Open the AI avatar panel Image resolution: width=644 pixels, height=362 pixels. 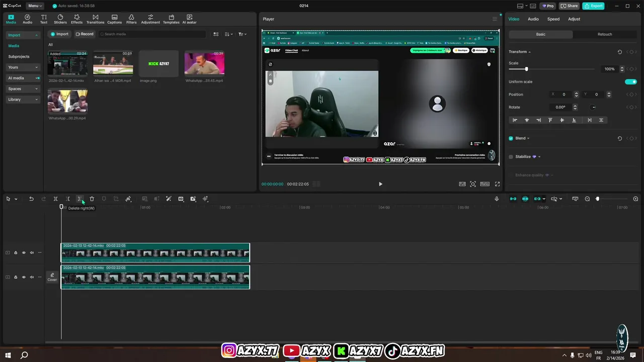coord(189,19)
